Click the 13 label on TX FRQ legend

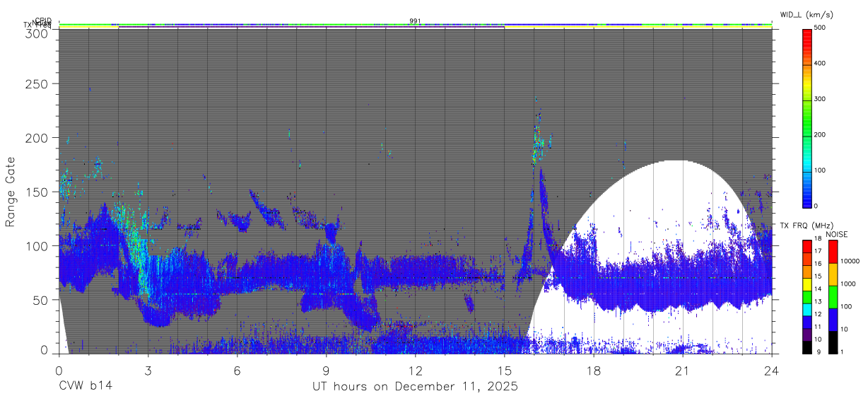pos(817,301)
